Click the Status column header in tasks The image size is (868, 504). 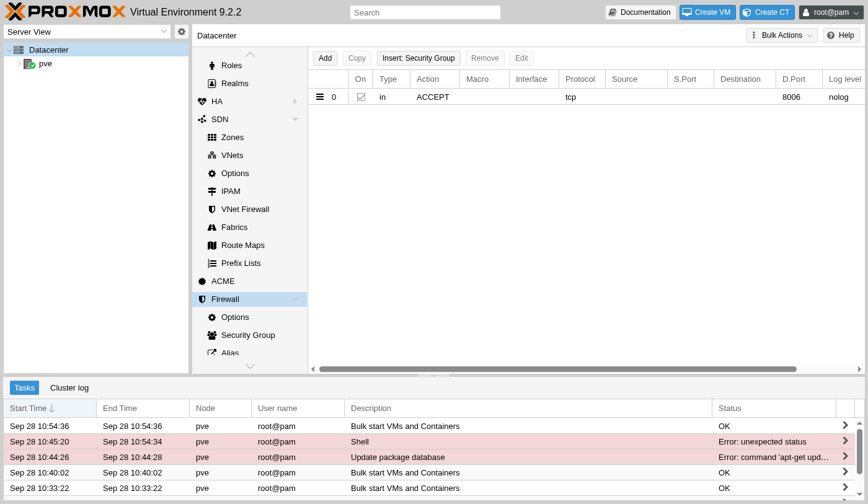(x=774, y=409)
